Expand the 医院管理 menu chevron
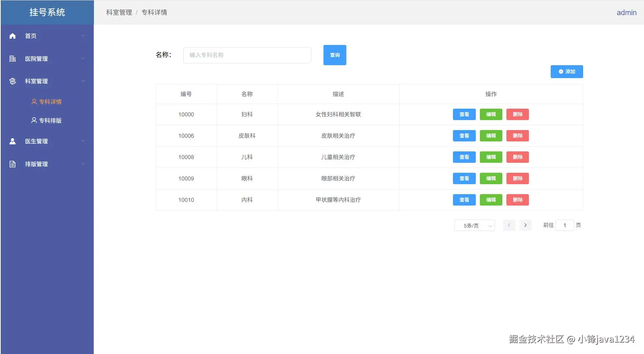The image size is (644, 354). 83,59
